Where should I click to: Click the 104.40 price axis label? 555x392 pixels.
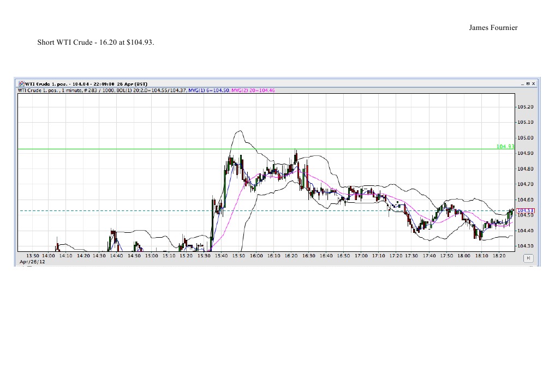(526, 231)
